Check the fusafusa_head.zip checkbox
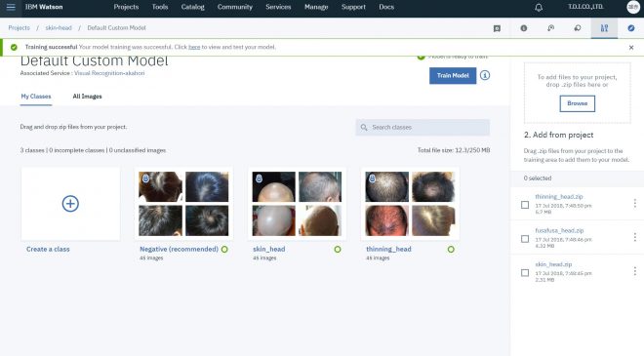This screenshot has width=644, height=356. click(525, 239)
